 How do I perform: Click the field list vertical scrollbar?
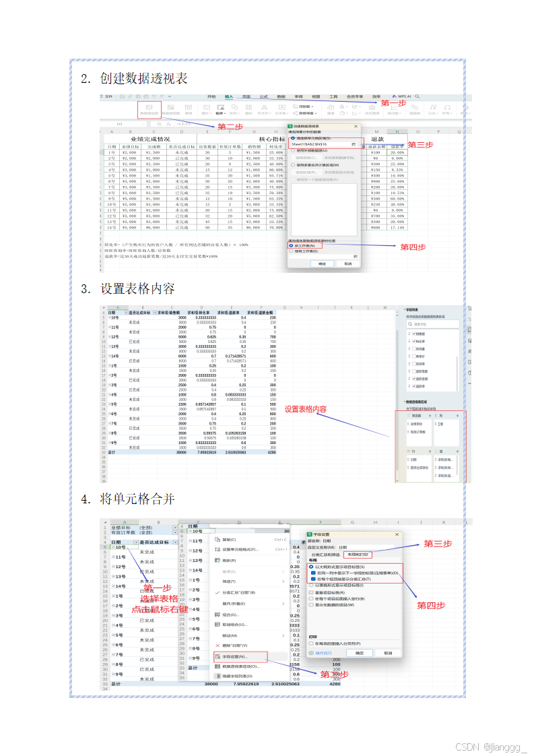click(x=457, y=374)
